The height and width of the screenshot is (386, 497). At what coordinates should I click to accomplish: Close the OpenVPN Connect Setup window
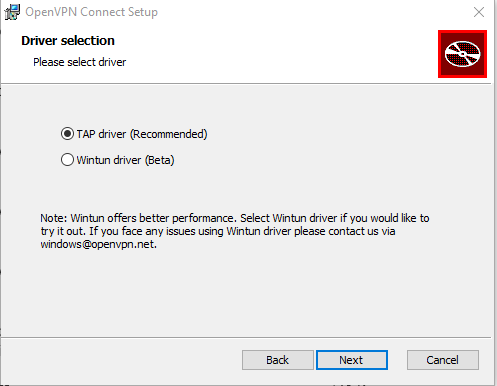click(479, 12)
